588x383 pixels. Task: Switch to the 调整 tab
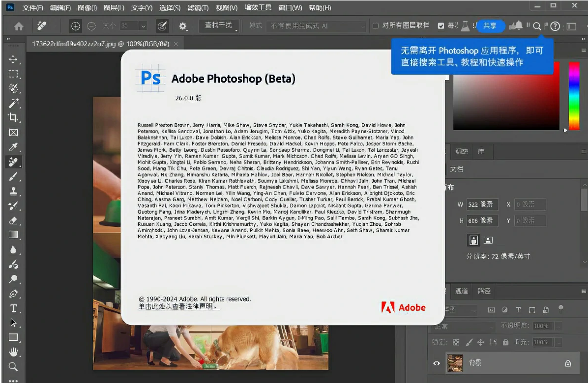tap(462, 151)
